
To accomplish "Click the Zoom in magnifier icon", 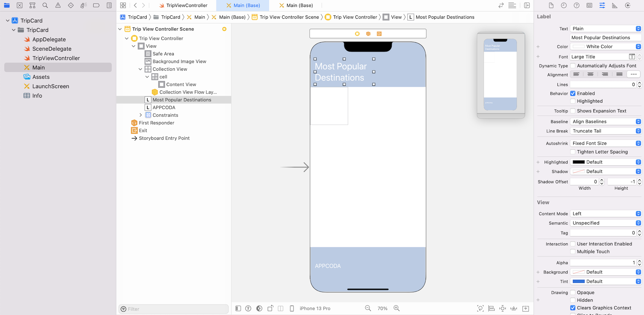I will click(396, 308).
